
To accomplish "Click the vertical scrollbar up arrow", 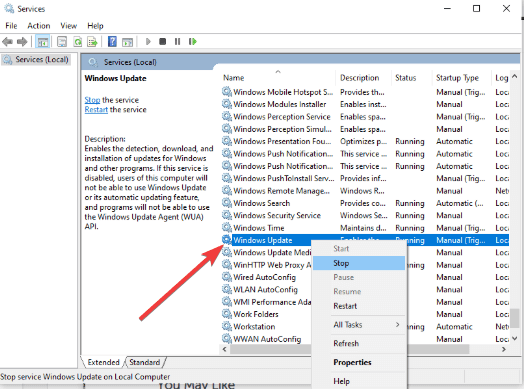I will (x=515, y=77).
